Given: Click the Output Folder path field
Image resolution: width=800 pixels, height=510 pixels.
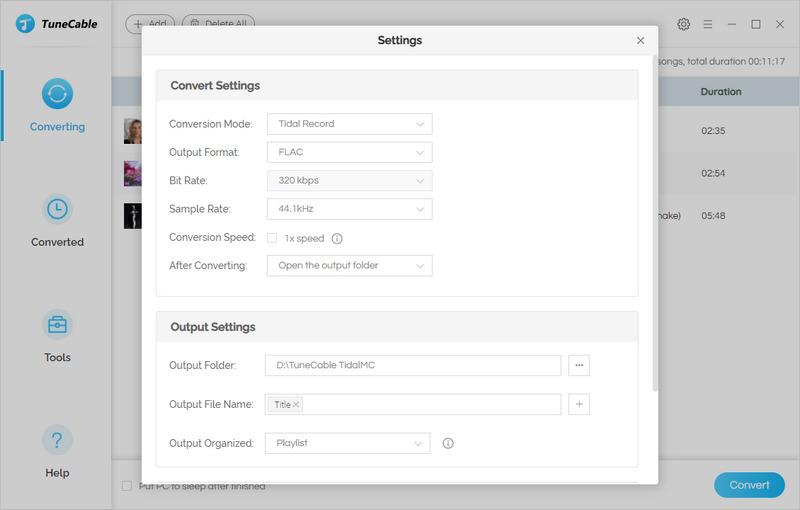Looking at the screenshot, I should pyautogui.click(x=413, y=365).
